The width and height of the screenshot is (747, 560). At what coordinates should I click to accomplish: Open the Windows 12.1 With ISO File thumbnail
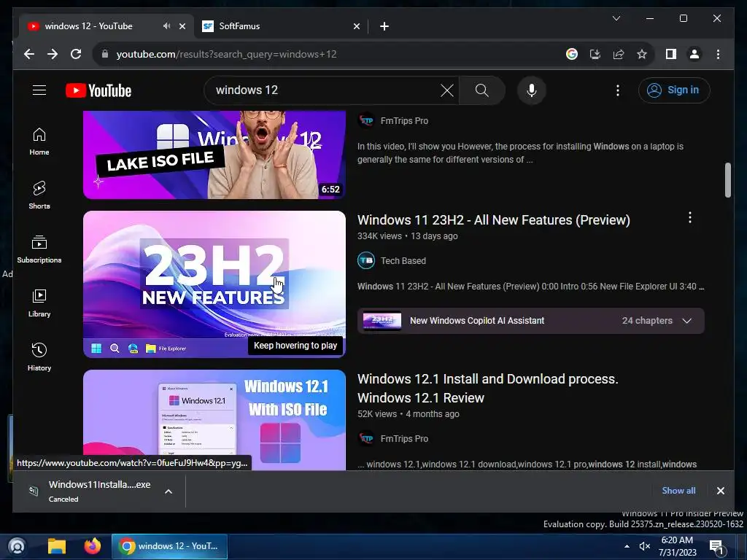tap(214, 420)
